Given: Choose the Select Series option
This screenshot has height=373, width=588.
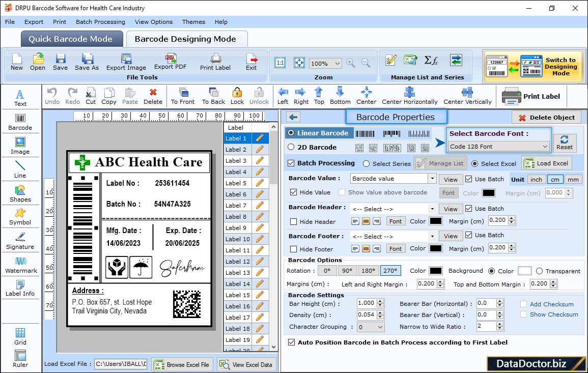Looking at the screenshot, I should point(367,164).
